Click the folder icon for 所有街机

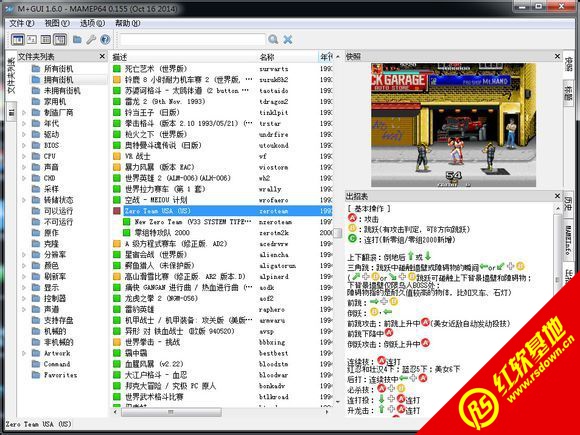tap(36, 69)
